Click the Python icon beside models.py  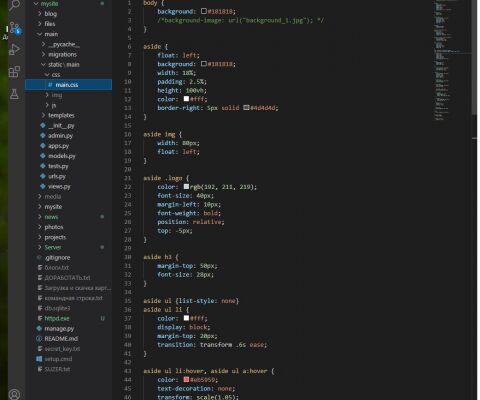[x=43, y=156]
